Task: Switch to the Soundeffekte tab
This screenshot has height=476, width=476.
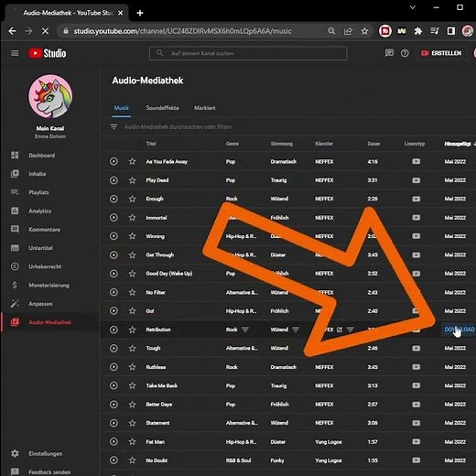Action: tap(162, 108)
